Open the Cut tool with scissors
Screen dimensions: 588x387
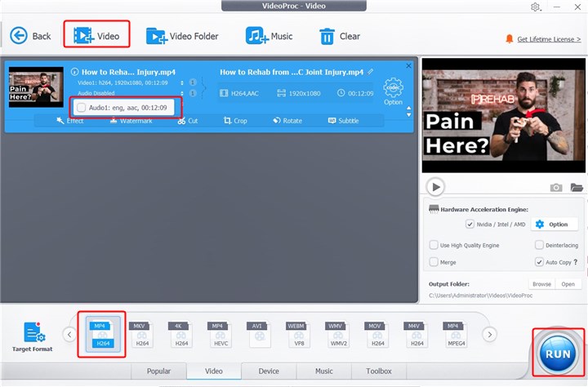[188, 120]
